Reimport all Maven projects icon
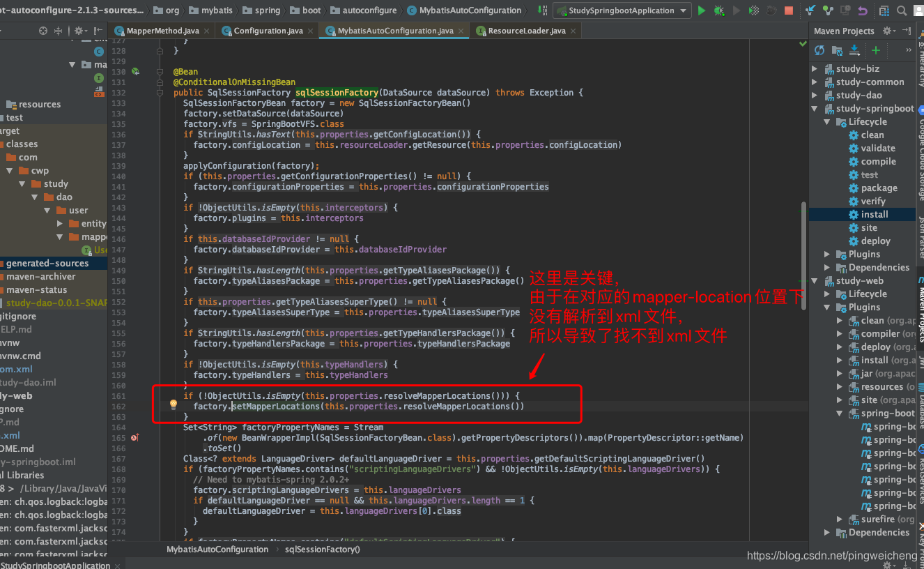This screenshot has width=924, height=569. pyautogui.click(x=819, y=50)
